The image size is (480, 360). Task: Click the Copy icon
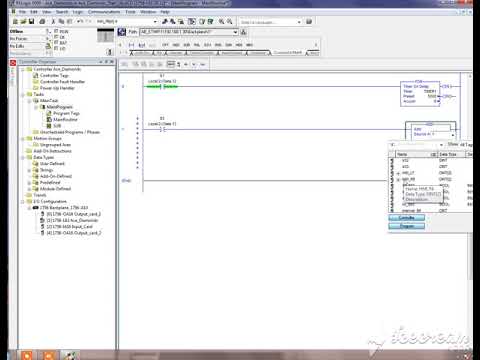pos(61,21)
